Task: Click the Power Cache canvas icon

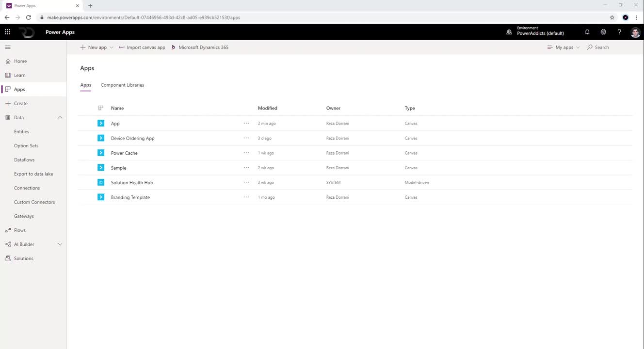Action: coord(101,153)
